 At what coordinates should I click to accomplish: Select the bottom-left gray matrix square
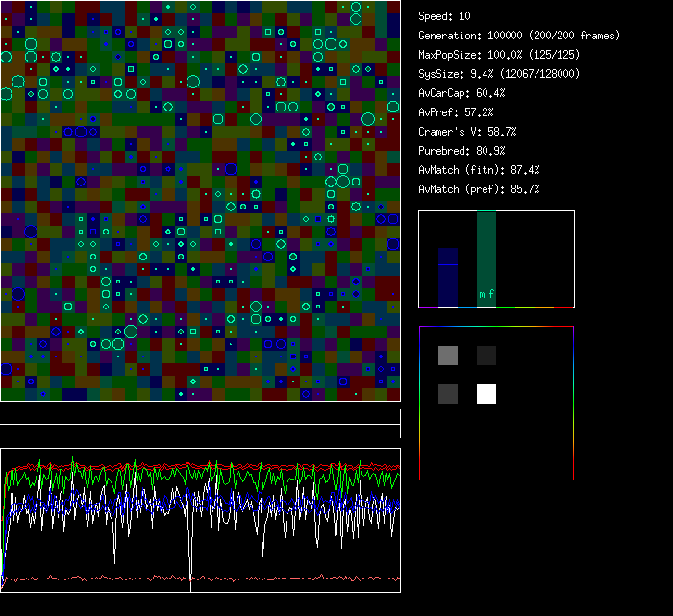[448, 394]
